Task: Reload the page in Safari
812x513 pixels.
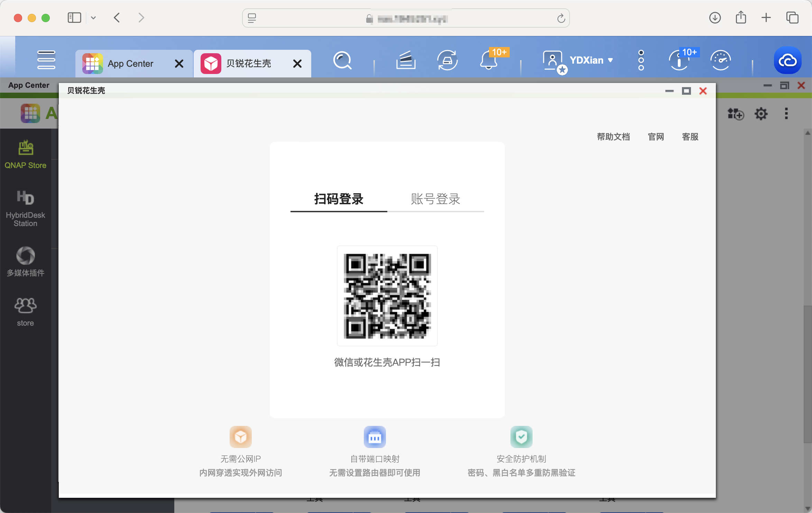Action: [561, 18]
